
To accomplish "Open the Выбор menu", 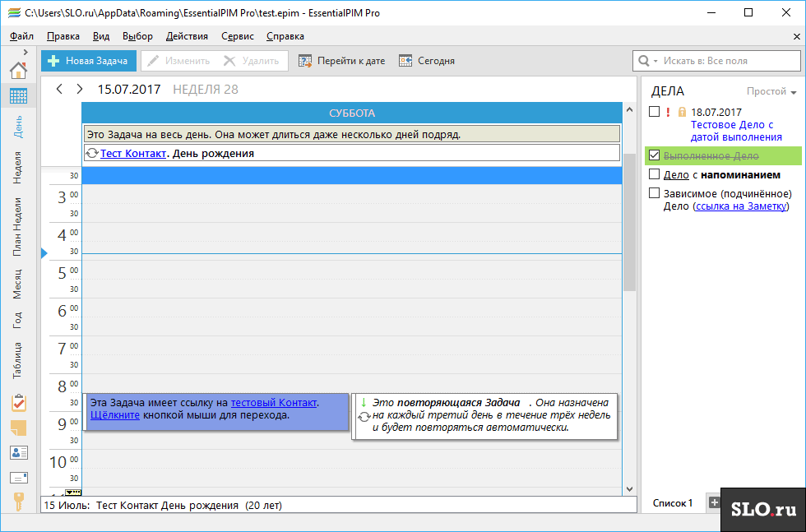I will (x=138, y=36).
